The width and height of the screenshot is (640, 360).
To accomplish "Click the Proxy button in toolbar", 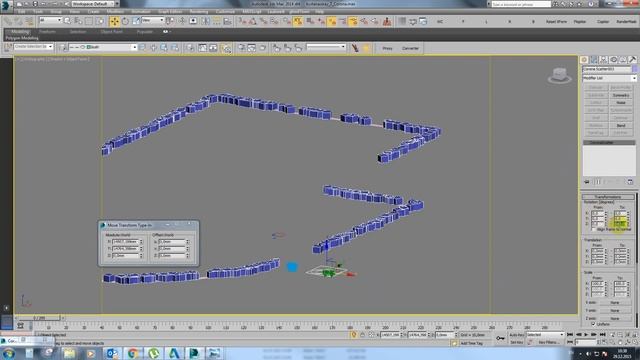I will coord(387,48).
